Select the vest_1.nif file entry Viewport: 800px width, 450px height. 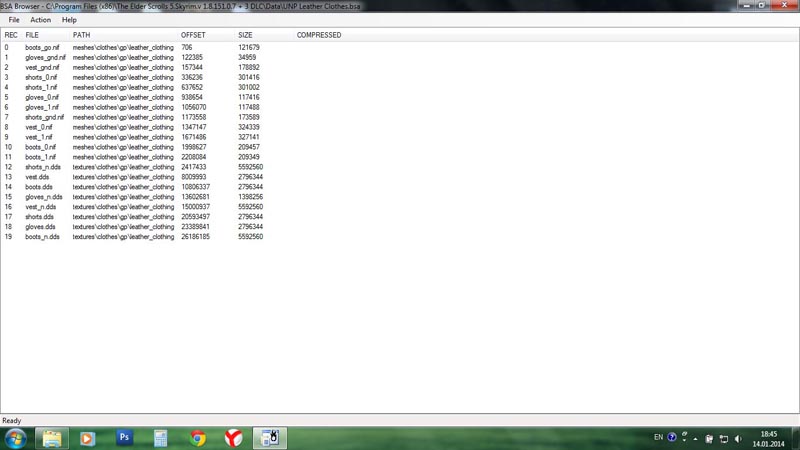coord(39,137)
